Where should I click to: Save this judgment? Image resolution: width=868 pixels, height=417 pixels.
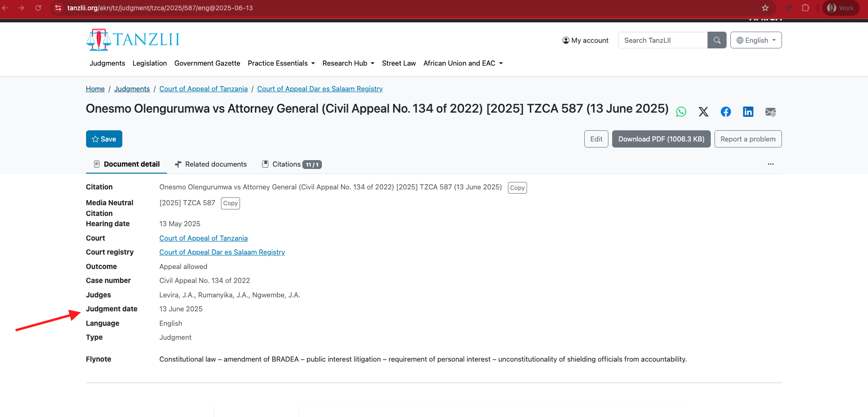point(104,139)
